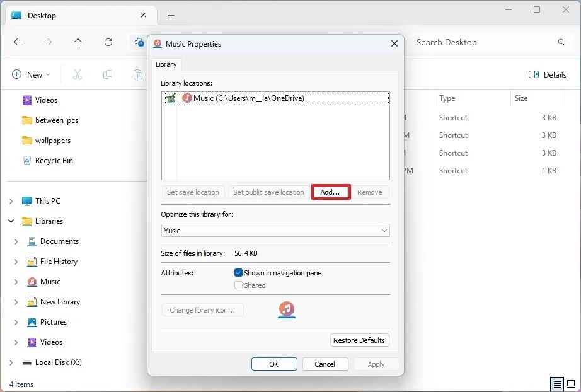Select the Desktop tab in File Explorer
Screen dimensions: 581x392
[x=42, y=15]
